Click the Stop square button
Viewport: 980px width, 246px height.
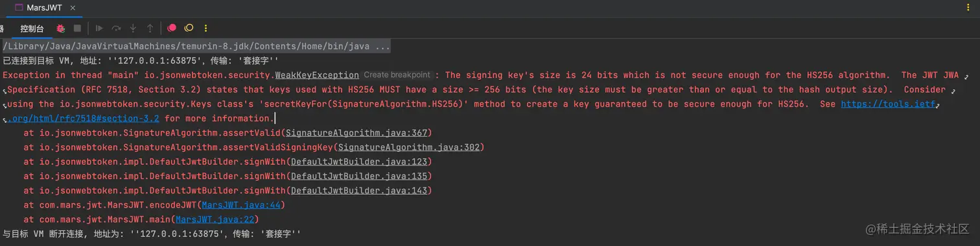click(x=77, y=29)
